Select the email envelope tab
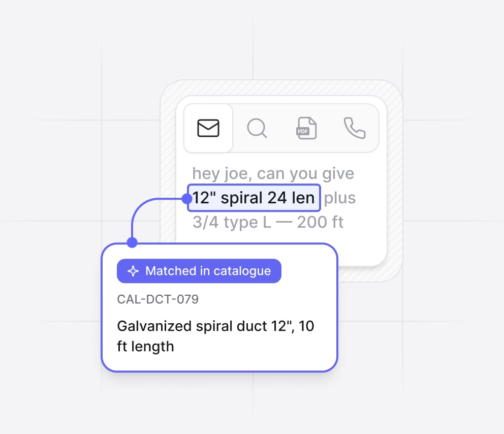Viewport: 504px width, 434px height. (208, 128)
